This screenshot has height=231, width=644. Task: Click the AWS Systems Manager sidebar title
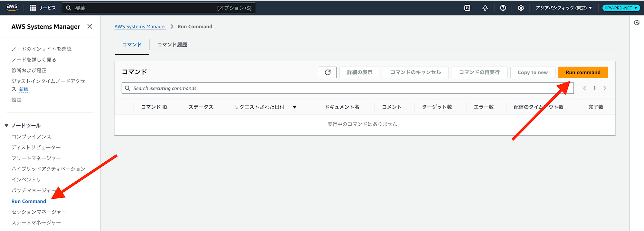click(46, 26)
